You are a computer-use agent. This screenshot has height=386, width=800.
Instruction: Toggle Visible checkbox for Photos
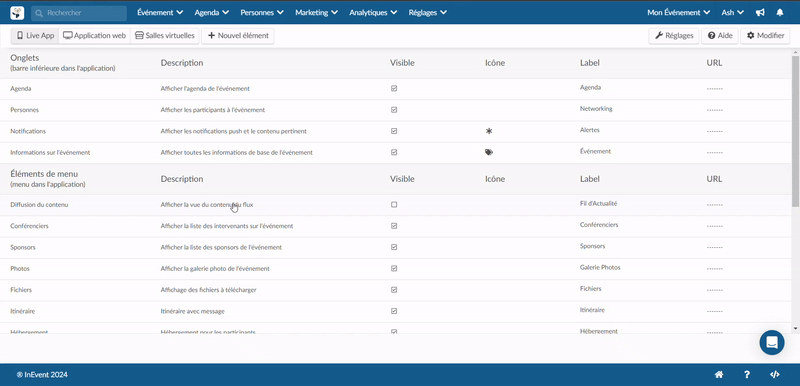[394, 268]
